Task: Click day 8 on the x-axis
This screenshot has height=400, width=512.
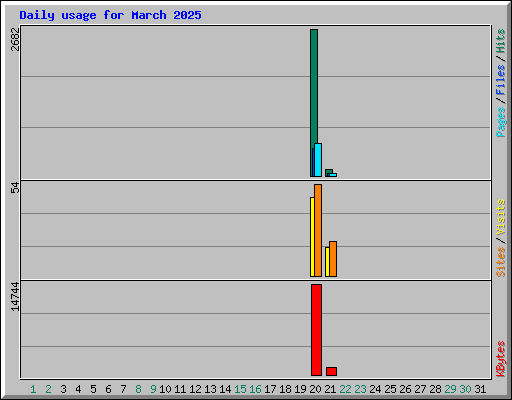Action: click(x=138, y=389)
